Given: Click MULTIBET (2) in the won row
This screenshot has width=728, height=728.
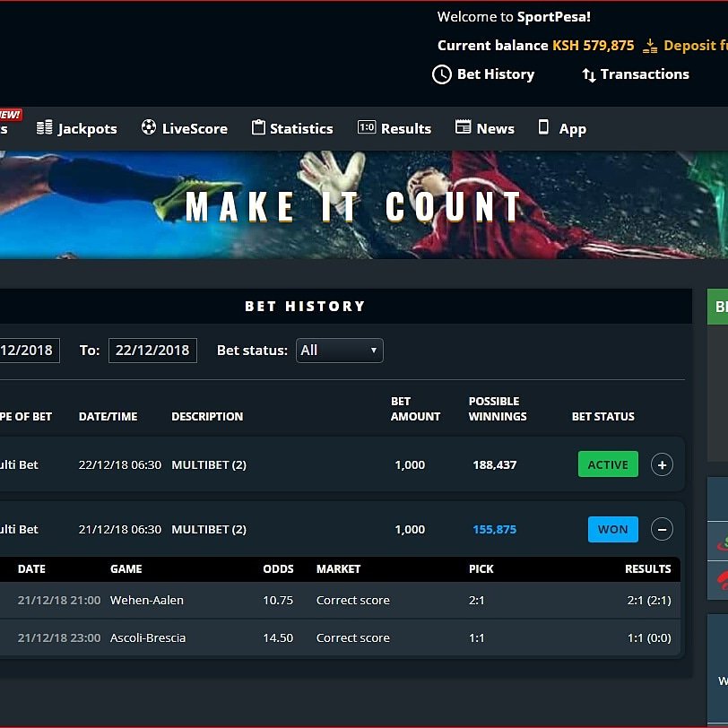Looking at the screenshot, I should tap(209, 529).
